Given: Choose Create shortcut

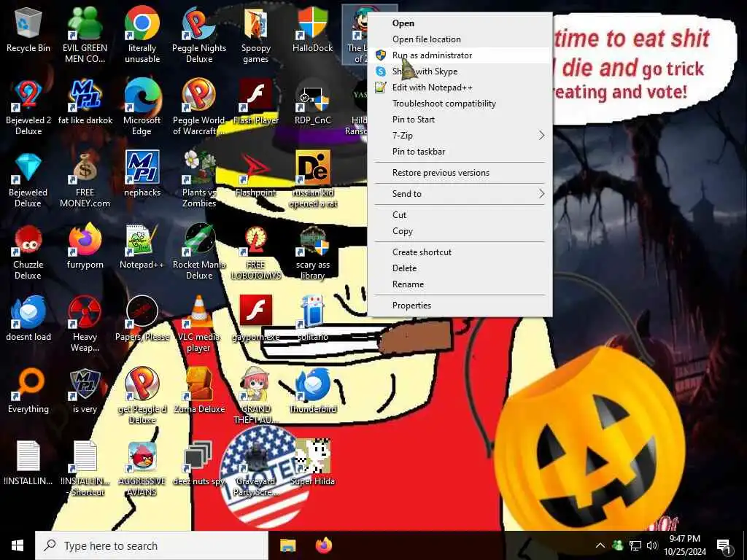Looking at the screenshot, I should click(x=460, y=252).
